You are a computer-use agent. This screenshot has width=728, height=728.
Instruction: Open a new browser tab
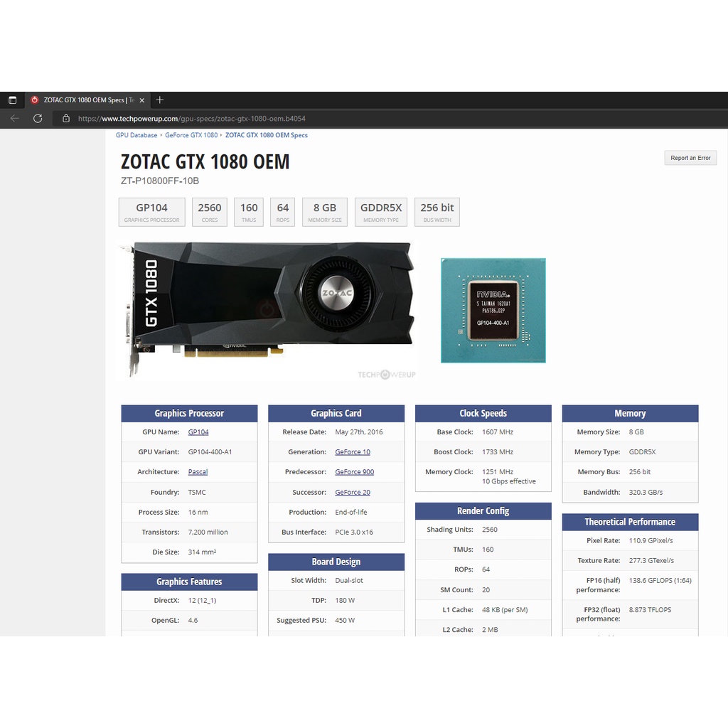pos(160,100)
